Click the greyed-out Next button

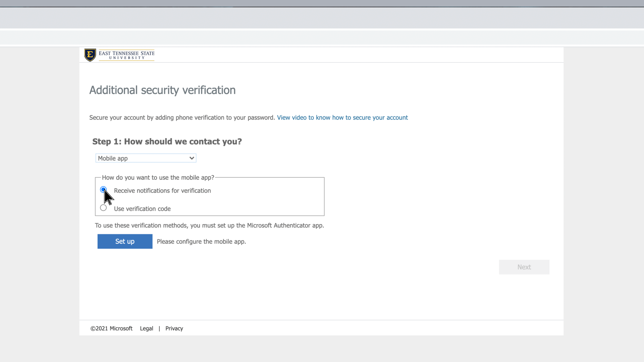(524, 267)
